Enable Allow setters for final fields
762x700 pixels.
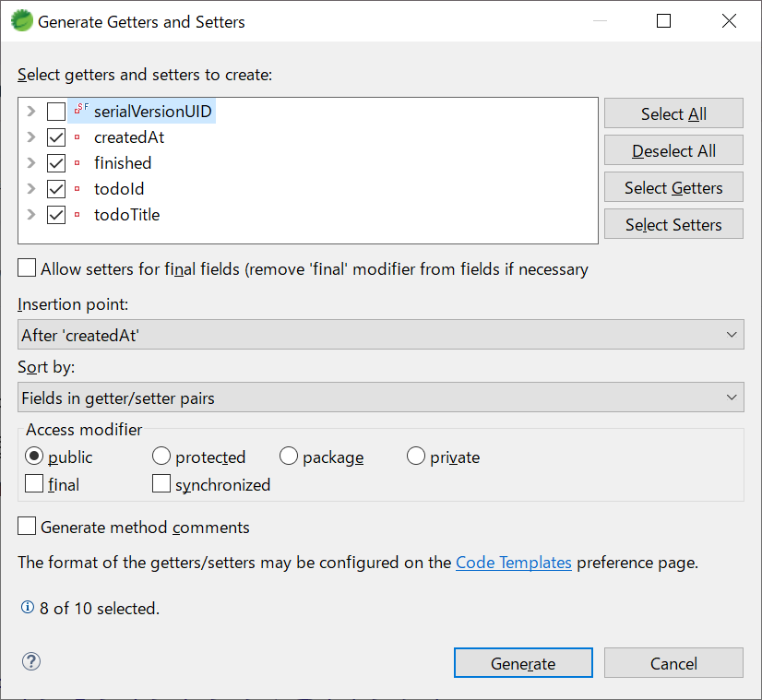click(x=28, y=269)
